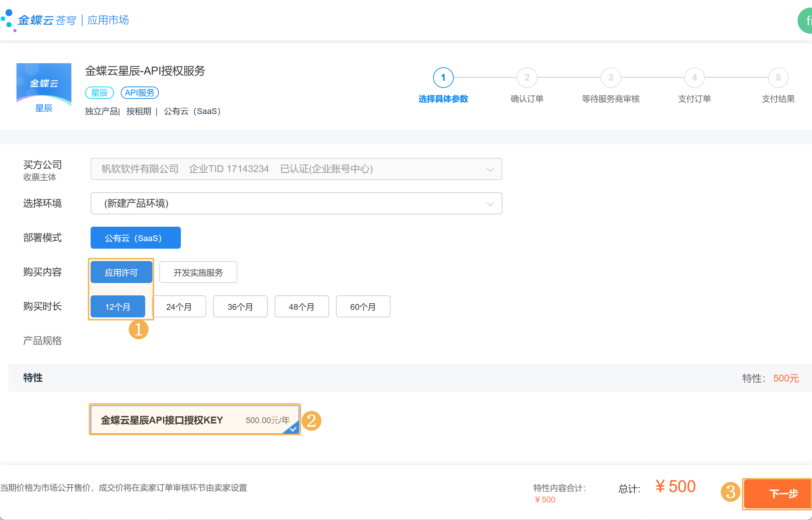Click the API服务 tag badge
Screen dimensions: 812x520
pyautogui.click(x=140, y=93)
